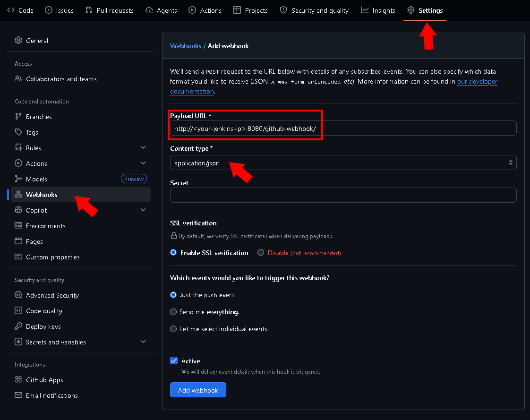Screen dimensions: 530x420
Task: Expand the Rules section chevron
Action: pos(143,148)
